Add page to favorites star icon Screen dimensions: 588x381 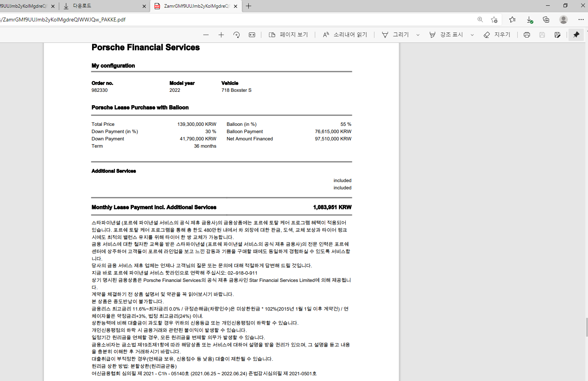(494, 20)
